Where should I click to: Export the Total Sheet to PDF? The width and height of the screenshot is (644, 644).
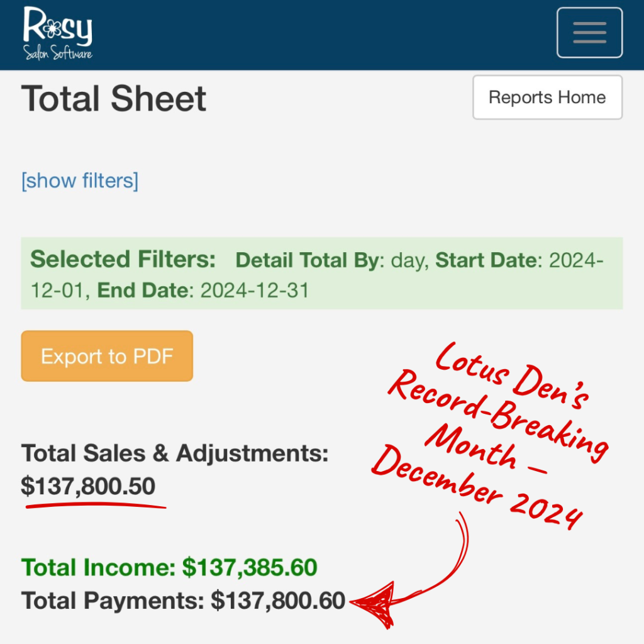pyautogui.click(x=107, y=356)
